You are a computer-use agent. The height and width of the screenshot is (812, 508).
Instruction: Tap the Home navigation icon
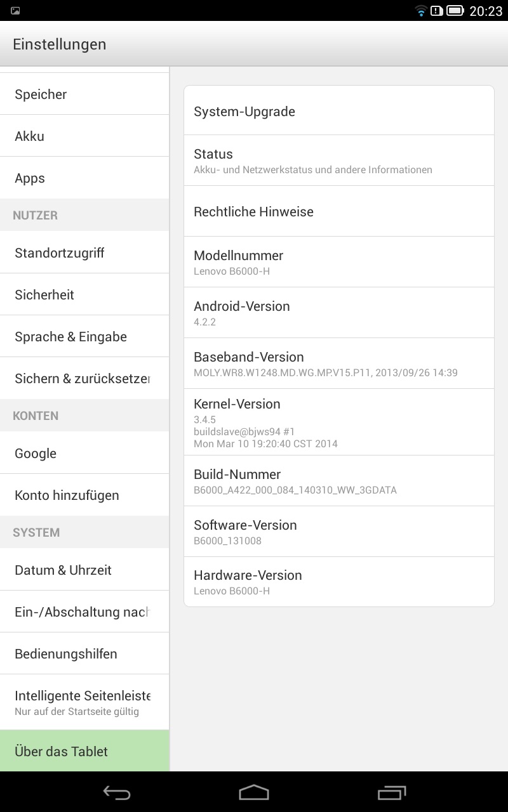tap(254, 792)
